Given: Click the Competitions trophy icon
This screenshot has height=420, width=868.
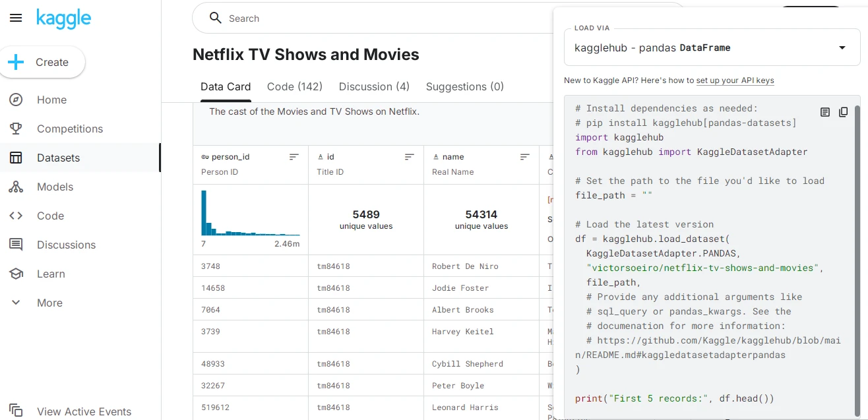Looking at the screenshot, I should (x=16, y=129).
